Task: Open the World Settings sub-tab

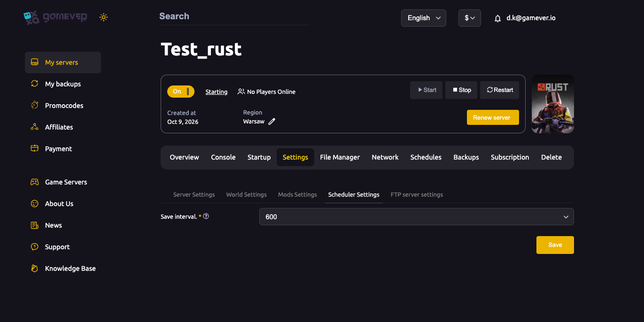Action: (x=247, y=194)
